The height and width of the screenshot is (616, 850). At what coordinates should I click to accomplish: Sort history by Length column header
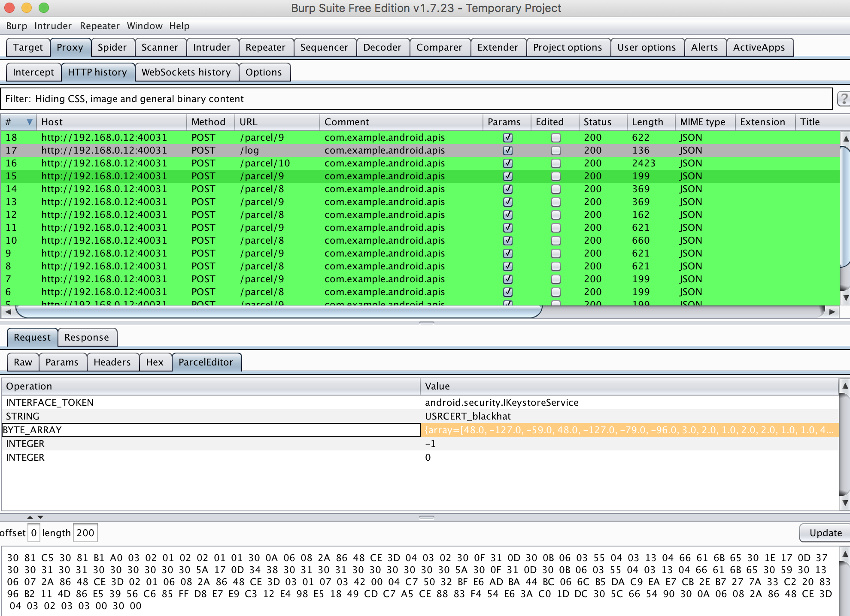(651, 122)
